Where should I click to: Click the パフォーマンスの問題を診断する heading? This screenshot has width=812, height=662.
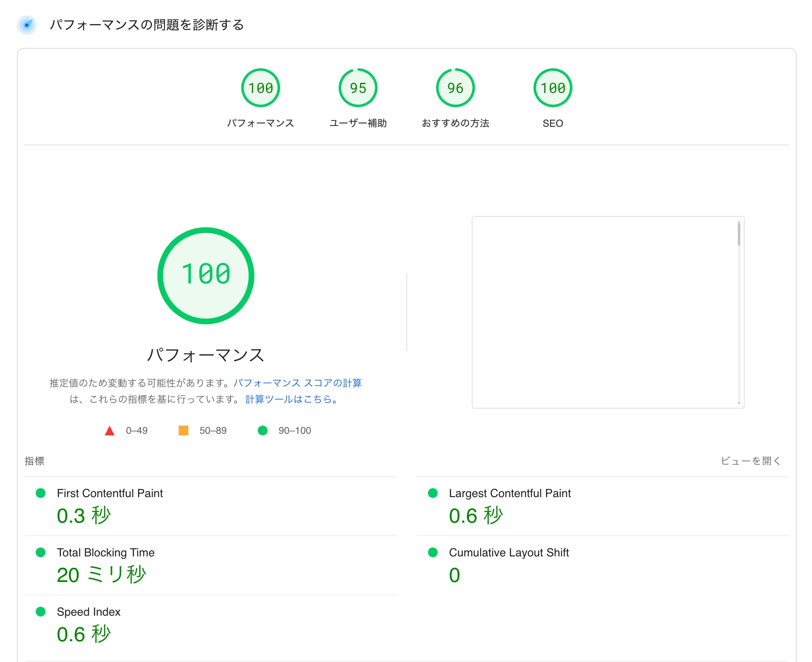[x=147, y=25]
